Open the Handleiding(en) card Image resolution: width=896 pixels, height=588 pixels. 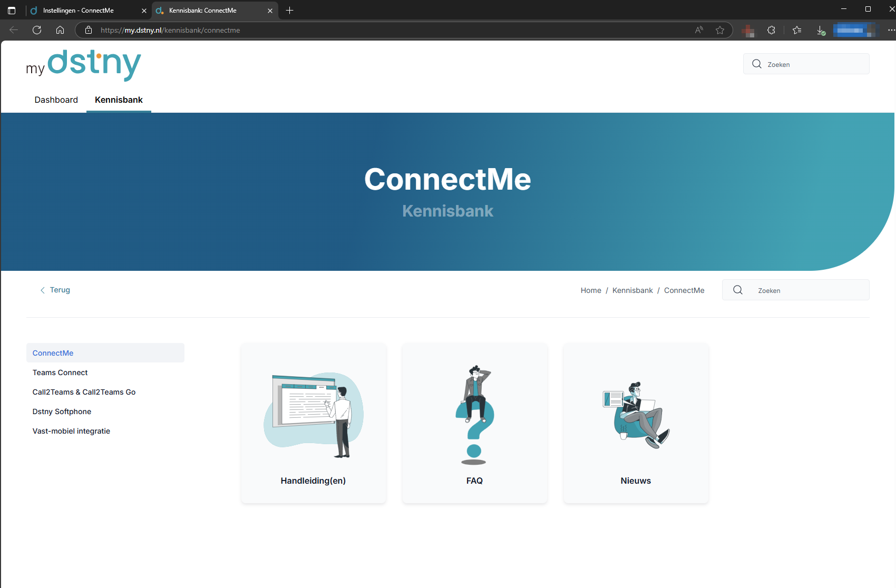[x=314, y=423]
